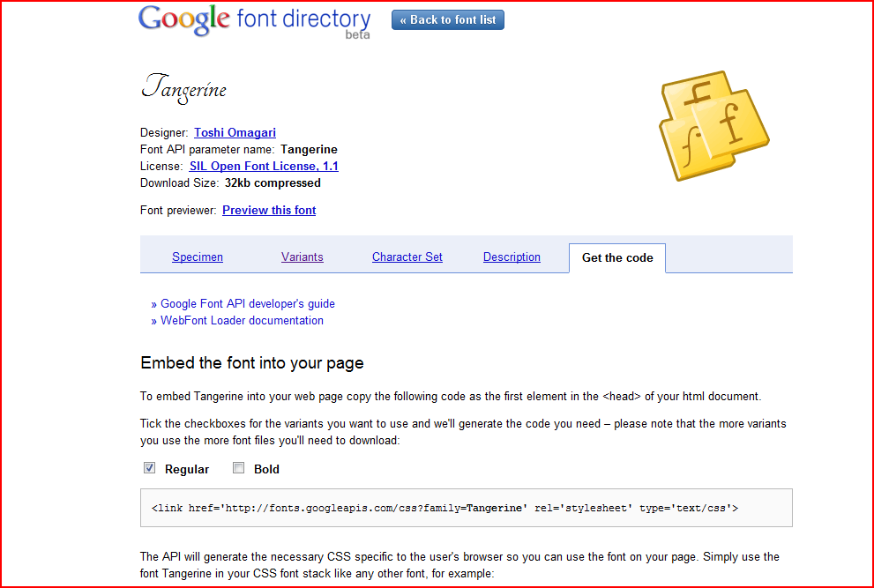
Task: Go back to font list
Action: (448, 19)
